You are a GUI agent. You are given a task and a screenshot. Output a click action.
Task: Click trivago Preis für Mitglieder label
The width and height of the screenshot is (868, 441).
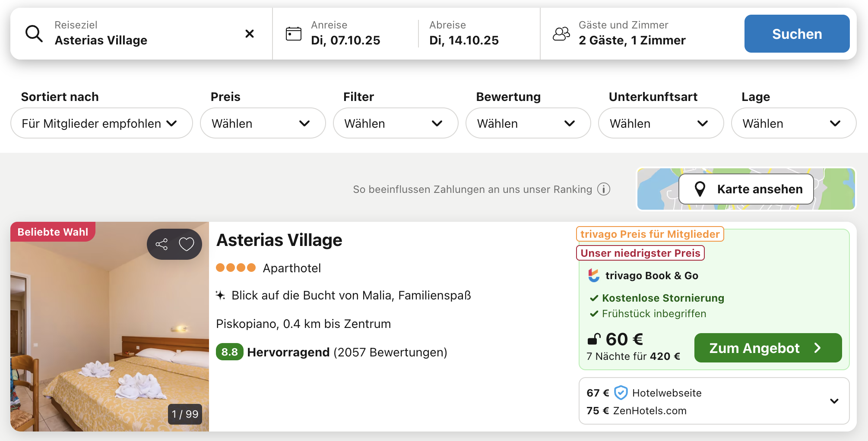pos(650,234)
